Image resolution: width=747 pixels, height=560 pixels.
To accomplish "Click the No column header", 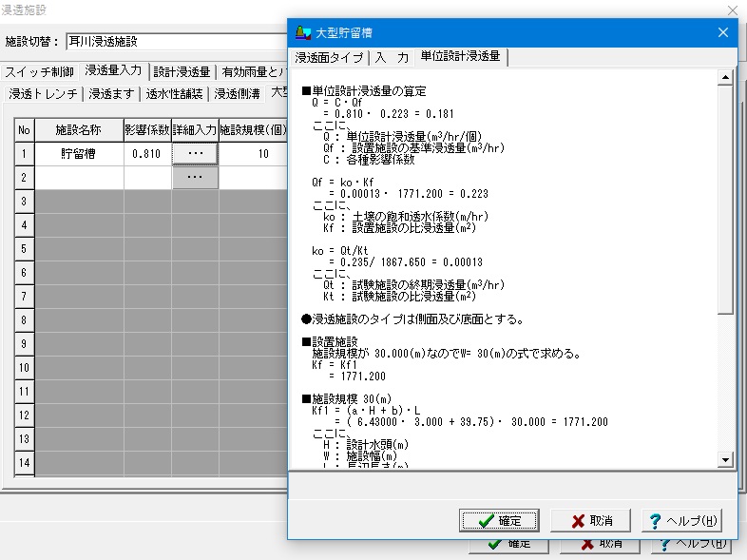I will [24, 130].
